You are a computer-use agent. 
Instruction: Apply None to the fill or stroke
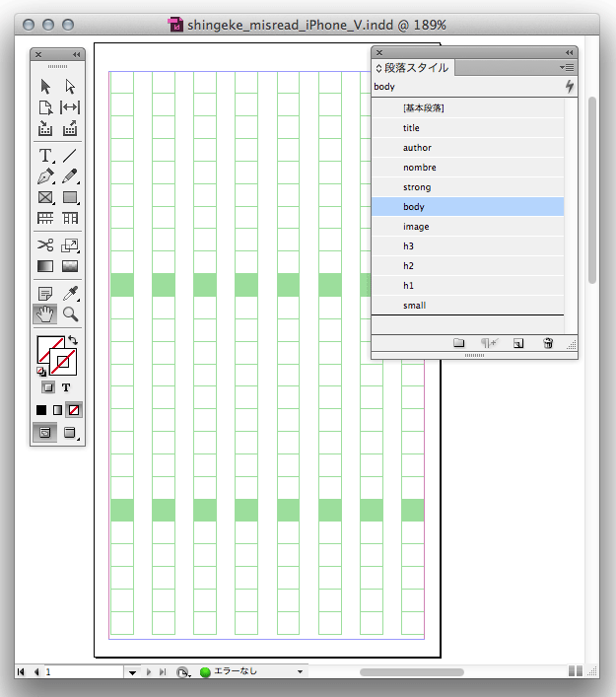coord(72,409)
